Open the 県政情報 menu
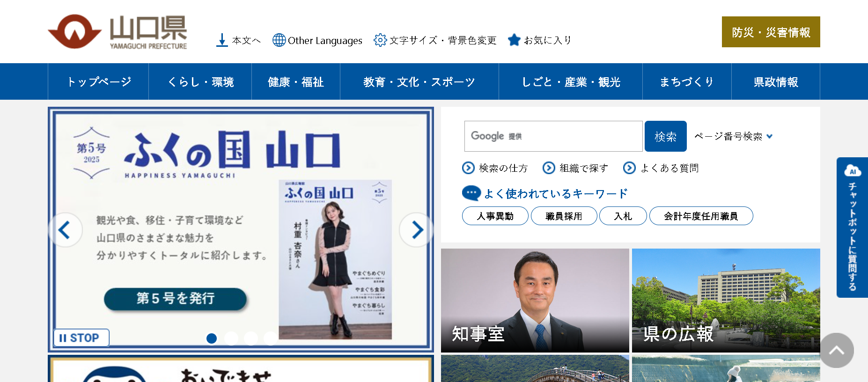The height and width of the screenshot is (382, 868). [x=776, y=81]
